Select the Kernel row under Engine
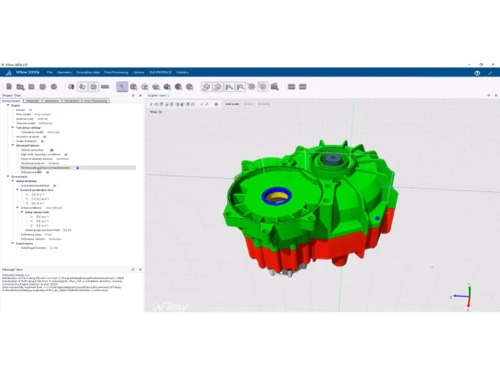The width and height of the screenshot is (500, 375). click(24, 110)
